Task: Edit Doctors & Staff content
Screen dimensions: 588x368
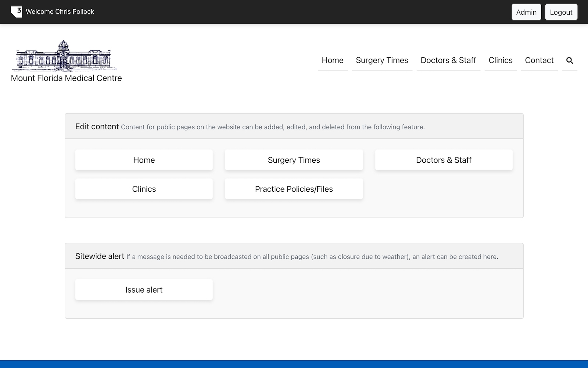Action: 444,160
